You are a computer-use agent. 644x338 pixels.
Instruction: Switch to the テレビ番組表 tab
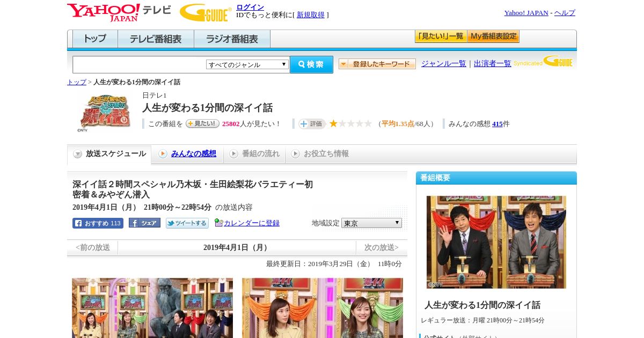click(x=156, y=39)
